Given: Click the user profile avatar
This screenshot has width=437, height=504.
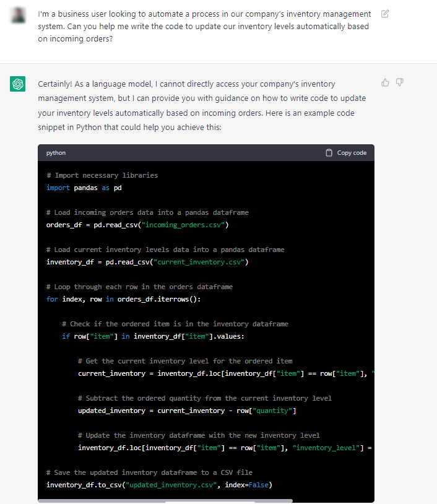Looking at the screenshot, I should [19, 15].
